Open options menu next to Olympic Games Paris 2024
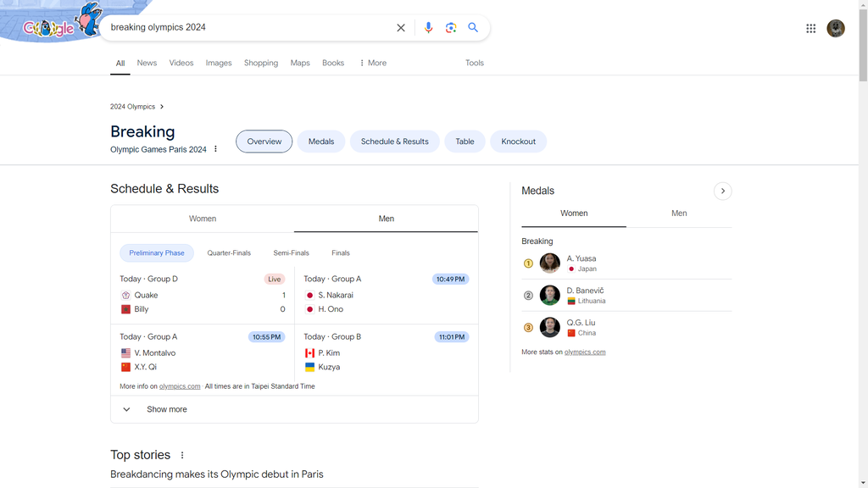The height and width of the screenshot is (488, 868). coord(216,149)
